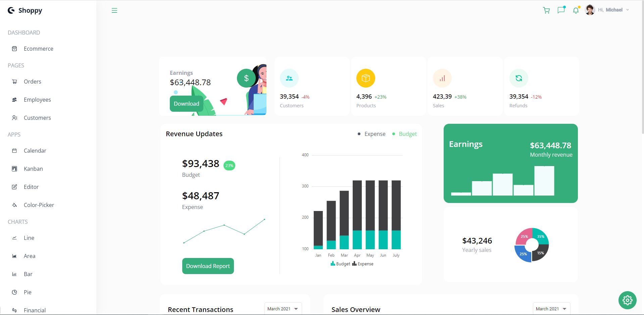Screen dimensions: 644x315
Task: Click the 23% budget badge
Action: tap(229, 165)
